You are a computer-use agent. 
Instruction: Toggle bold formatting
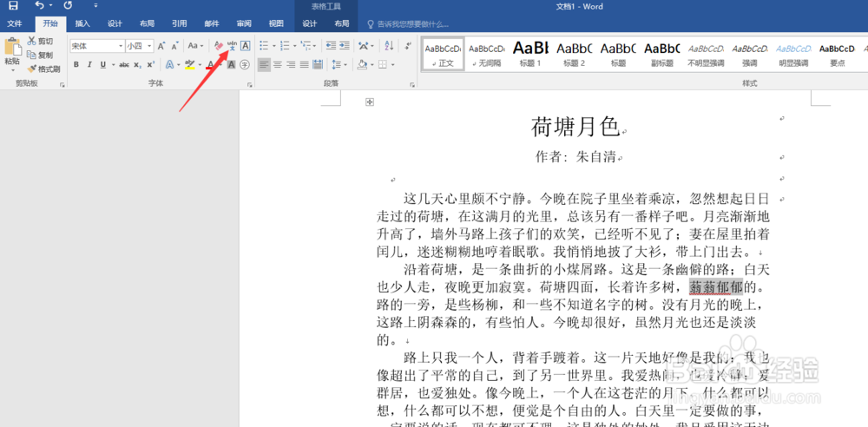coord(76,65)
